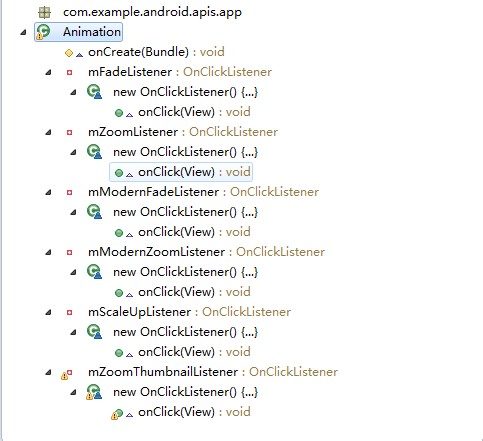This screenshot has width=483, height=441.
Task: Click the green circle icon of highlighted onClick(View)
Action: point(119,173)
